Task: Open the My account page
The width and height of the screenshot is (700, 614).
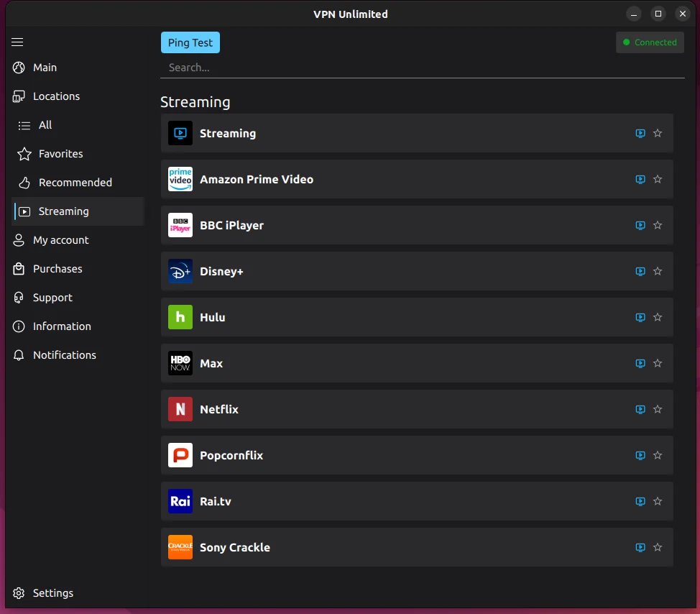Action: pos(60,240)
